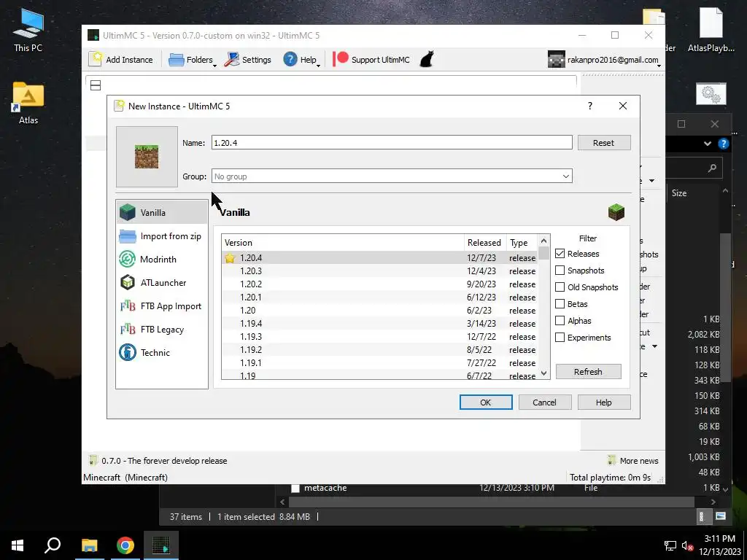
Task: Open the Help toolbar dropdown
Action: point(301,60)
